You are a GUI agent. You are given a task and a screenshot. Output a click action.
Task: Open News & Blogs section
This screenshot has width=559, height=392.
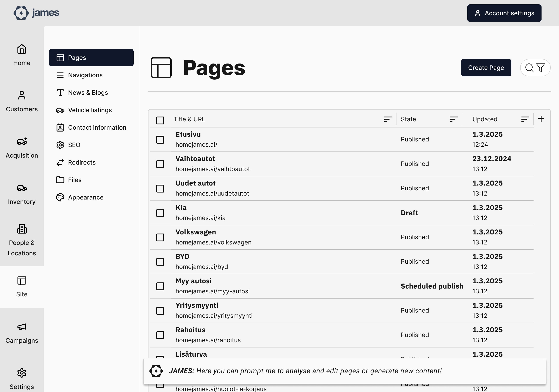click(91, 93)
